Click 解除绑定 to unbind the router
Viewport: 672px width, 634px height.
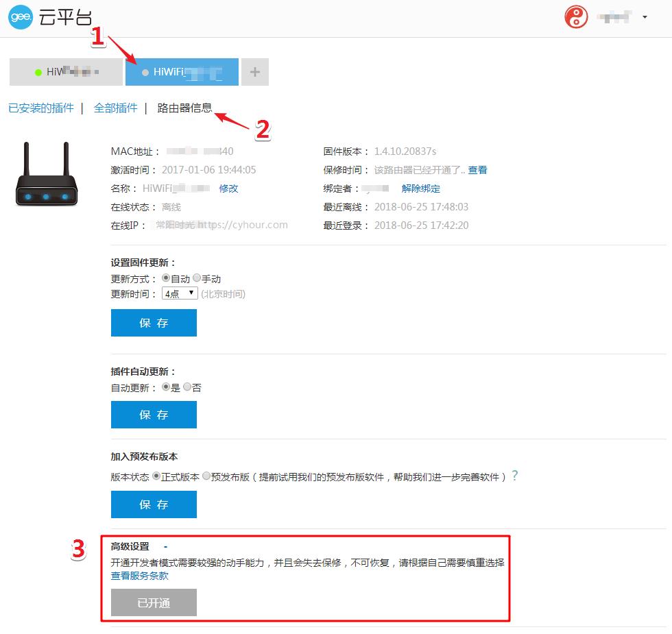point(421,188)
